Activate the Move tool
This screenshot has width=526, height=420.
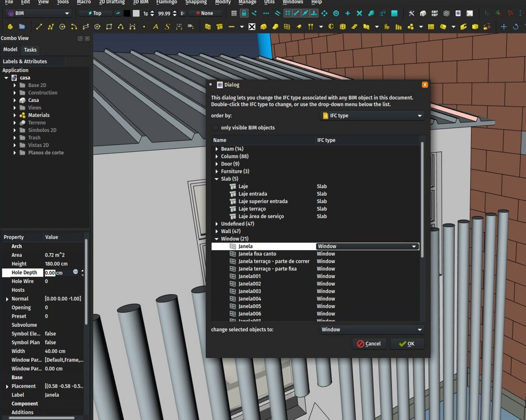tap(504, 27)
